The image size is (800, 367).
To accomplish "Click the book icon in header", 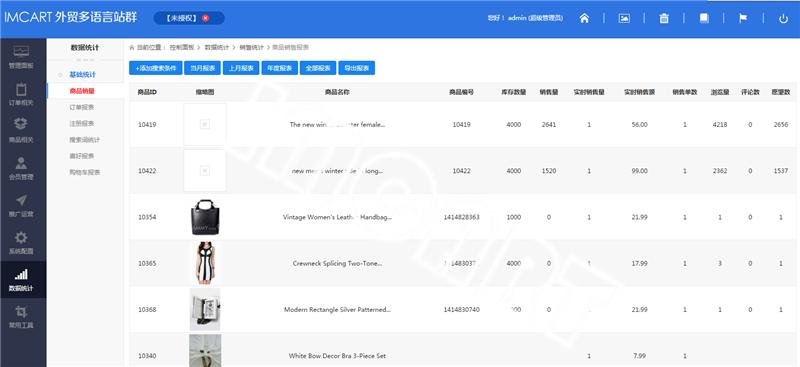I will 704,18.
